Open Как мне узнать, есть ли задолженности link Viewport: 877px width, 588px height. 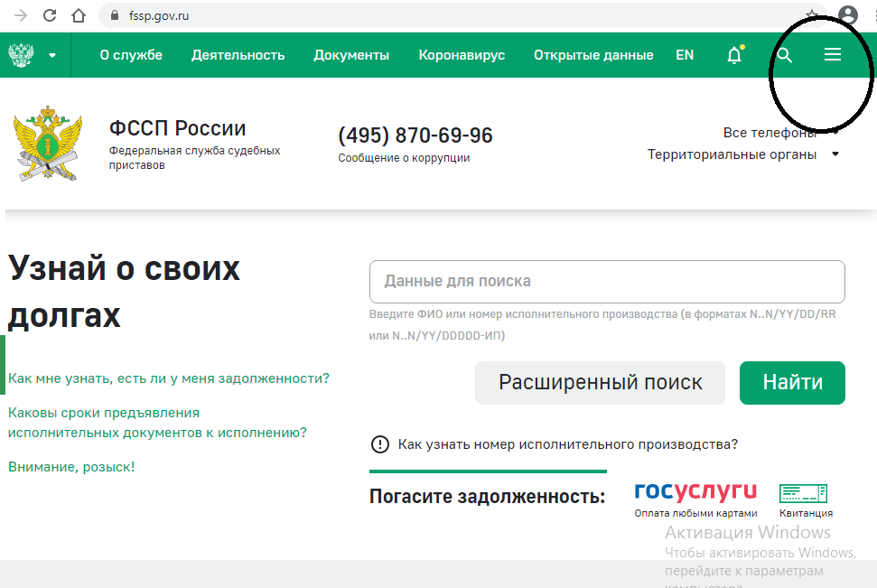point(168,378)
